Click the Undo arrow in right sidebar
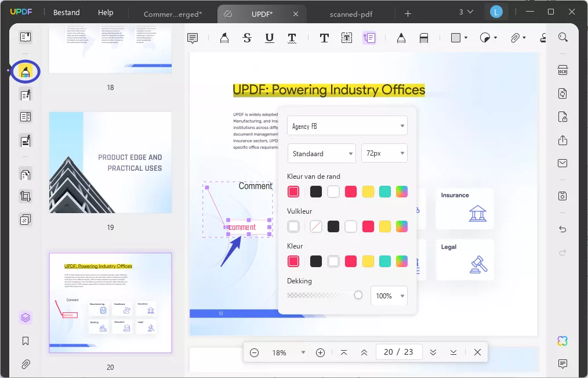 [x=562, y=229]
